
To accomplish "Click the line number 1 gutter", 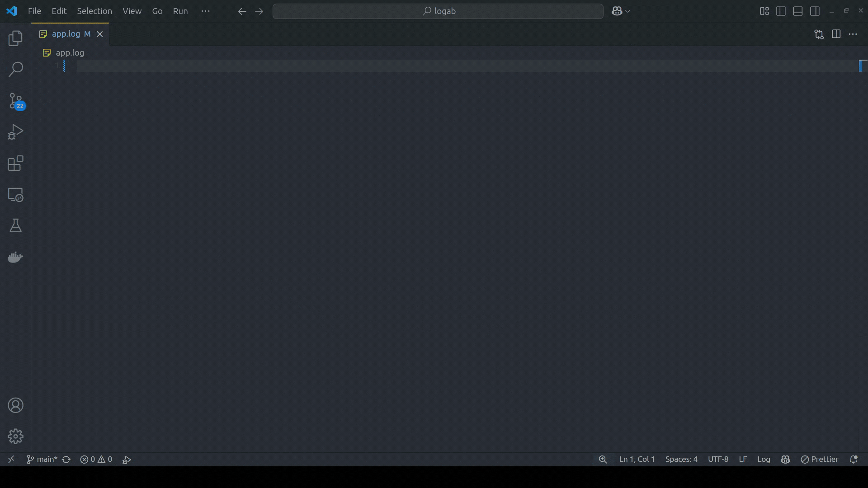I will coord(57,66).
